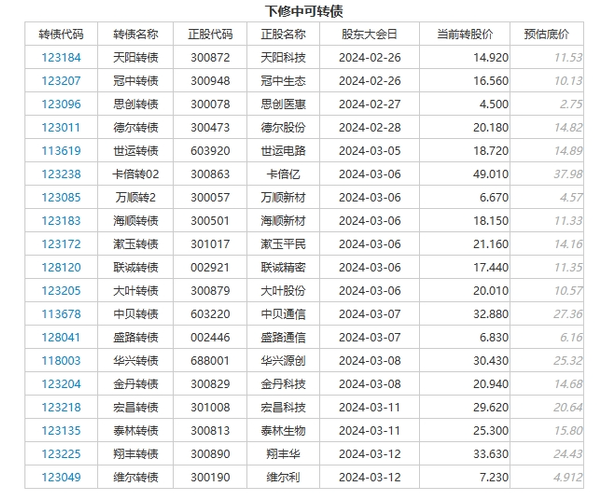Select stock name 维尔利
Image resolution: width=603 pixels, height=500 pixels.
(x=283, y=477)
